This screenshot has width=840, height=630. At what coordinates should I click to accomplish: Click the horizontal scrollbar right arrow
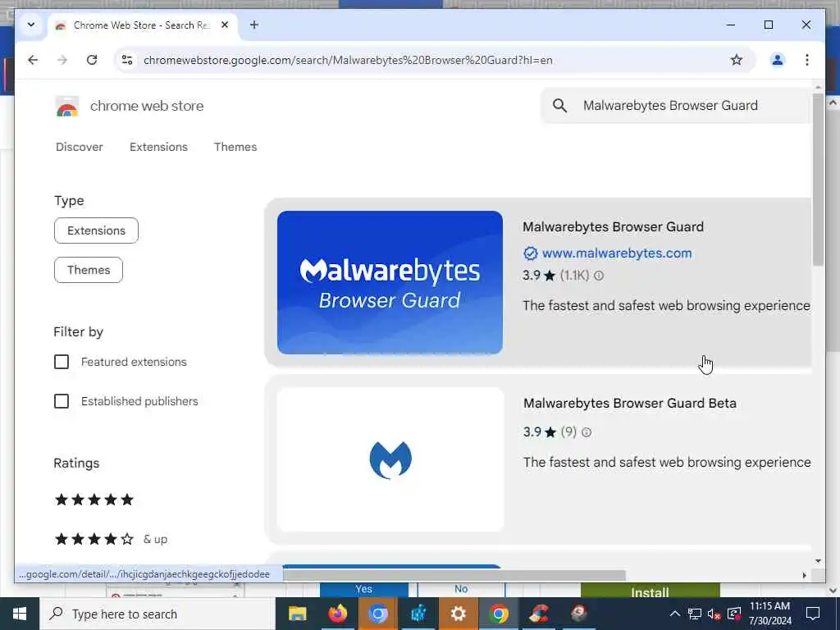[804, 575]
